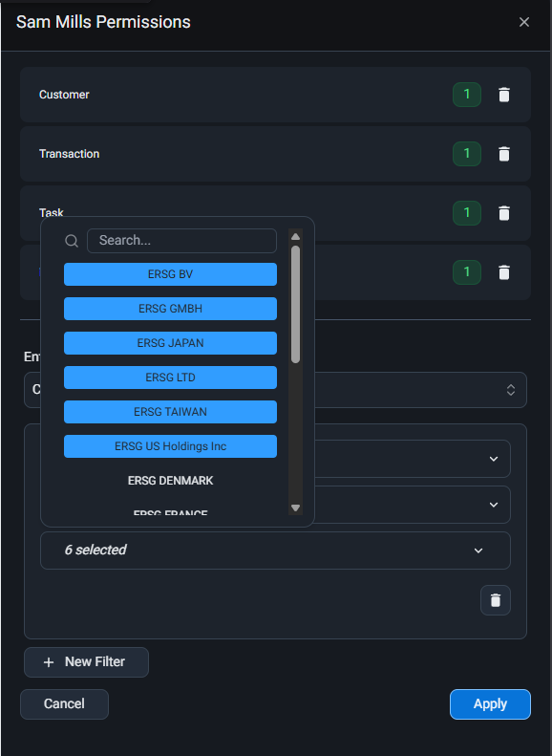
Task: Deselect ERSG BV option
Action: click(171, 274)
